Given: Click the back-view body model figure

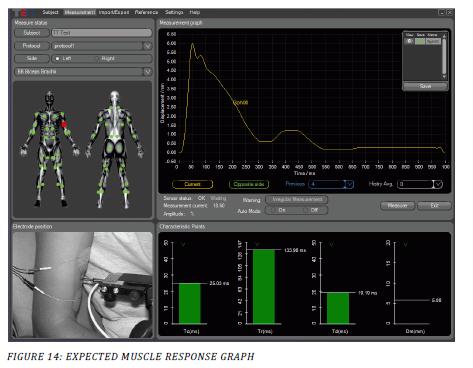Looking at the screenshot, I should pos(114,149).
